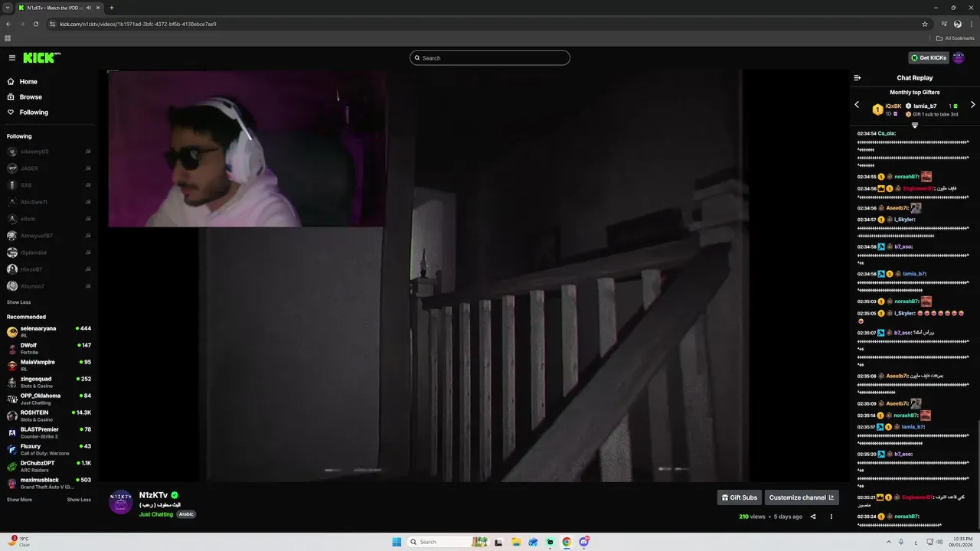980x551 pixels.
Task: Click Customize channel button
Action: click(x=802, y=497)
